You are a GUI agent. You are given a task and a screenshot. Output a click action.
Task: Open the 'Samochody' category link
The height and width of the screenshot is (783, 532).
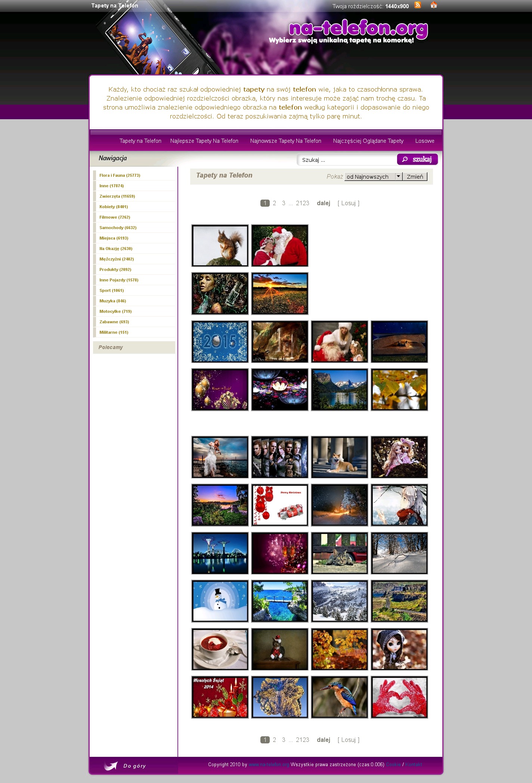click(x=118, y=228)
